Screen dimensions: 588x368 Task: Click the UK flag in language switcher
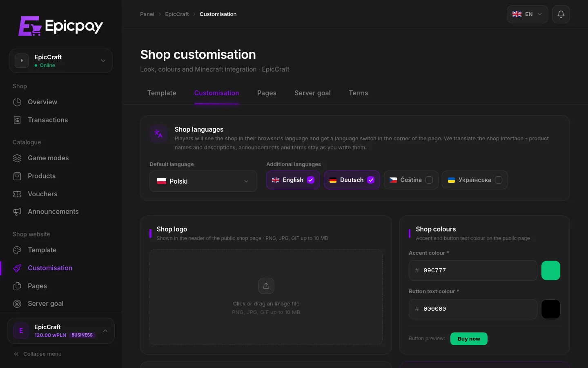[x=517, y=14]
